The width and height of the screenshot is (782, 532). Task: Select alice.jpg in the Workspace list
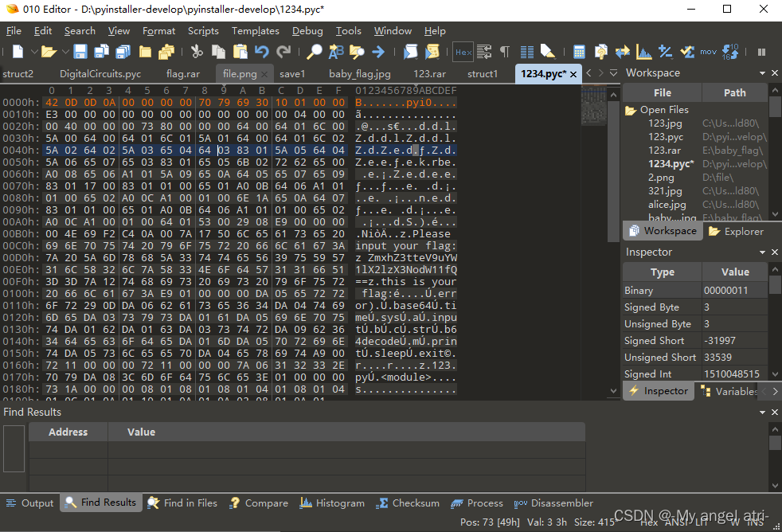point(667,205)
